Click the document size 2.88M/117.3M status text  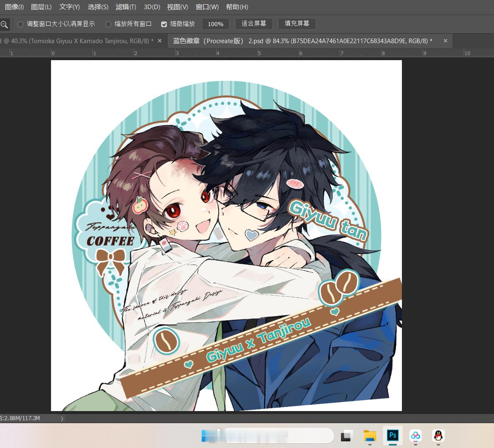pos(20,419)
